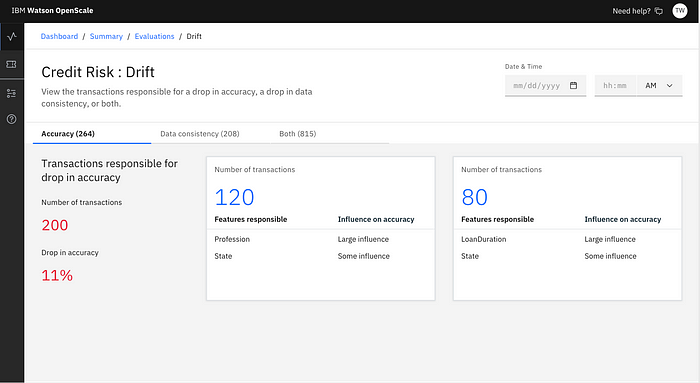Click Features responsible header in 120 card
Screen dimensions: 700x383
pos(251,219)
